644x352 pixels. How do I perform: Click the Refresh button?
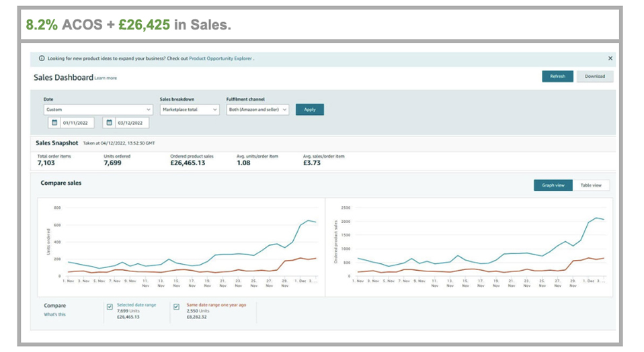557,77
